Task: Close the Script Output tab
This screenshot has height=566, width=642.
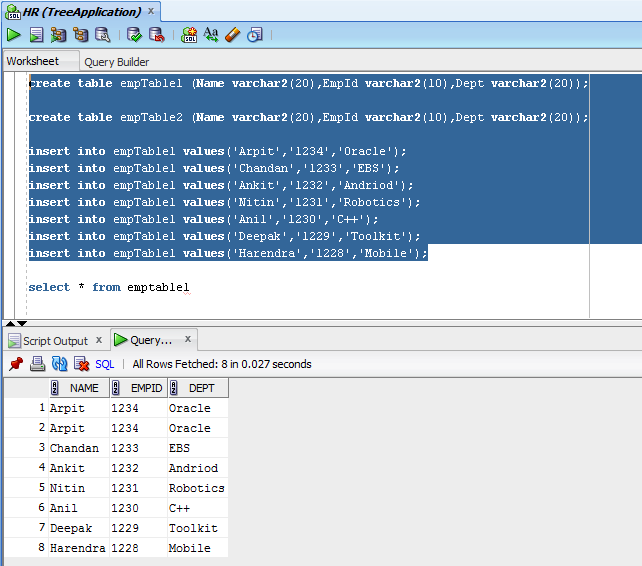Action: pos(99,340)
